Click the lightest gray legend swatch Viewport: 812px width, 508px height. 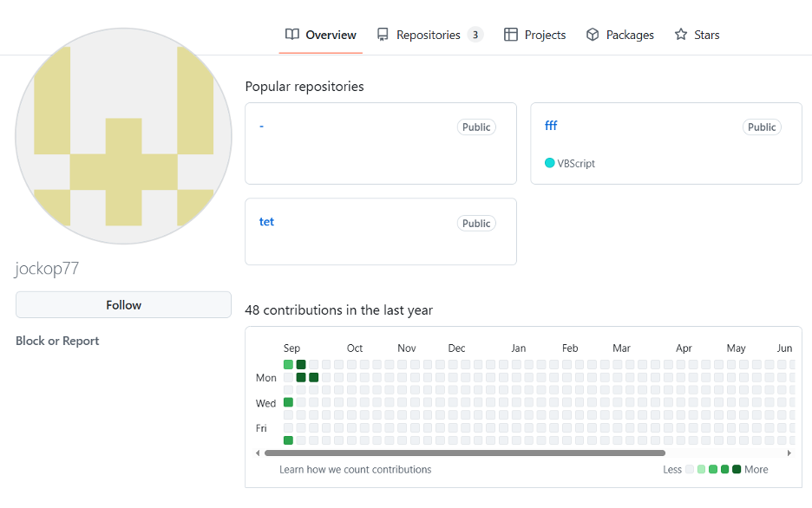[690, 469]
